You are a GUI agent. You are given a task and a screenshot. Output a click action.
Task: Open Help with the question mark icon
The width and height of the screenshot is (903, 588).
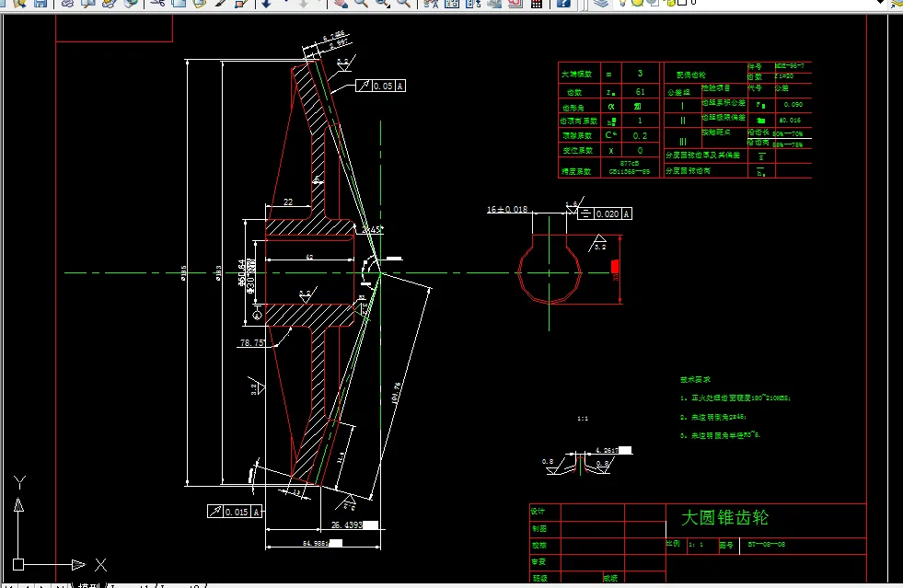(x=563, y=3)
